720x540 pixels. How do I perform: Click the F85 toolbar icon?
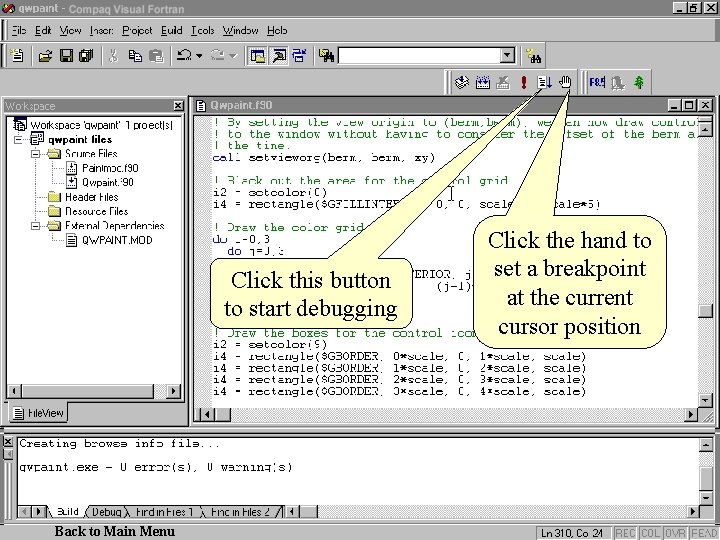(x=597, y=83)
